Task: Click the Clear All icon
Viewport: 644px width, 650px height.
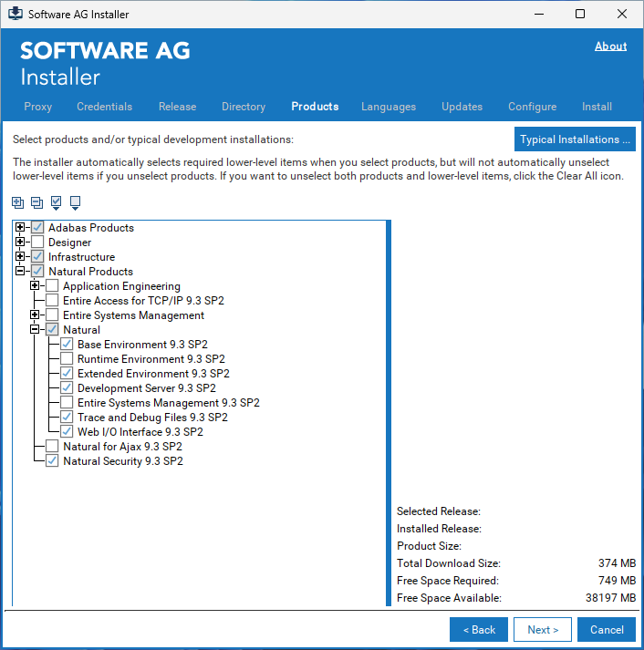Action: pyautogui.click(x=75, y=202)
